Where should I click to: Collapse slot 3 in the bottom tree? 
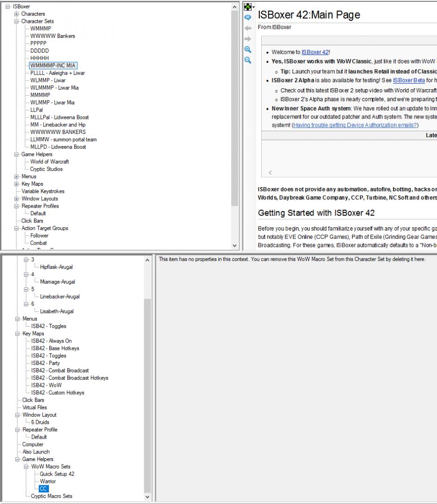(x=26, y=259)
